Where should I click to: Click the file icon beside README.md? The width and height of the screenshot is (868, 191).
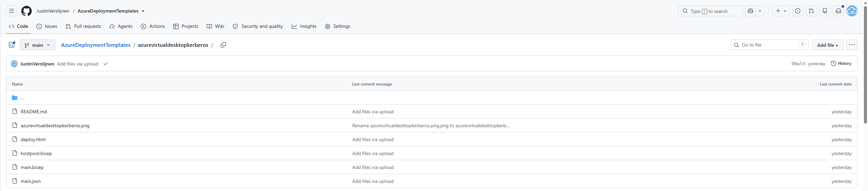15,111
